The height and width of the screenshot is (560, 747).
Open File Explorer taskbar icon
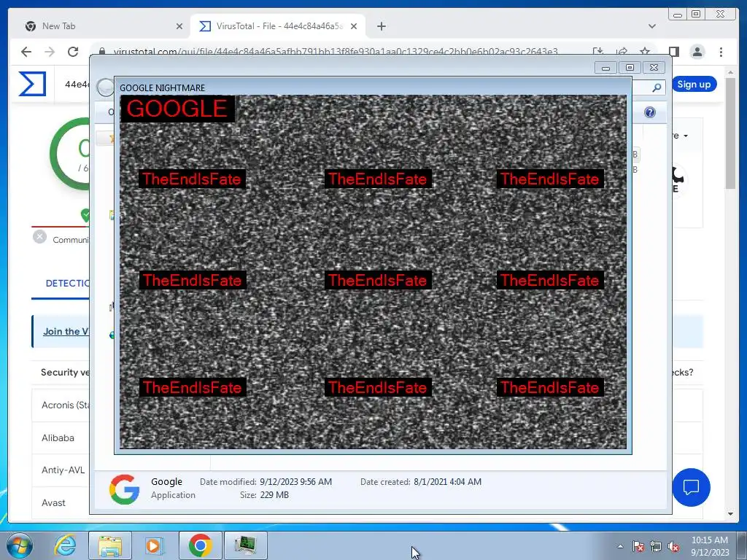110,545
